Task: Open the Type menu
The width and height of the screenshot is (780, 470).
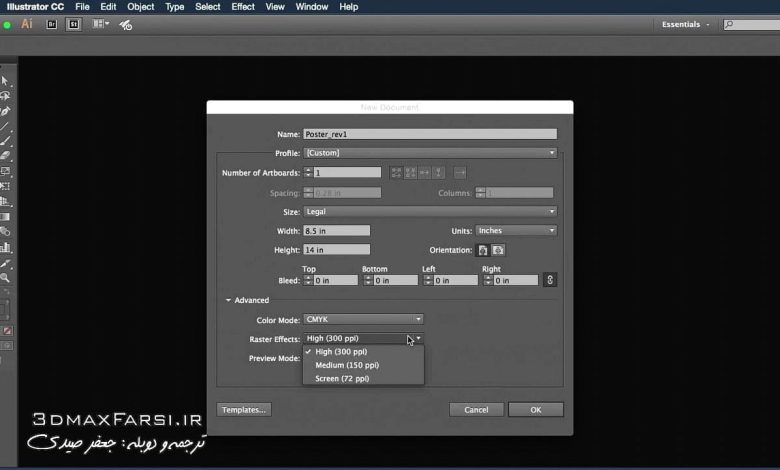Action: (175, 7)
